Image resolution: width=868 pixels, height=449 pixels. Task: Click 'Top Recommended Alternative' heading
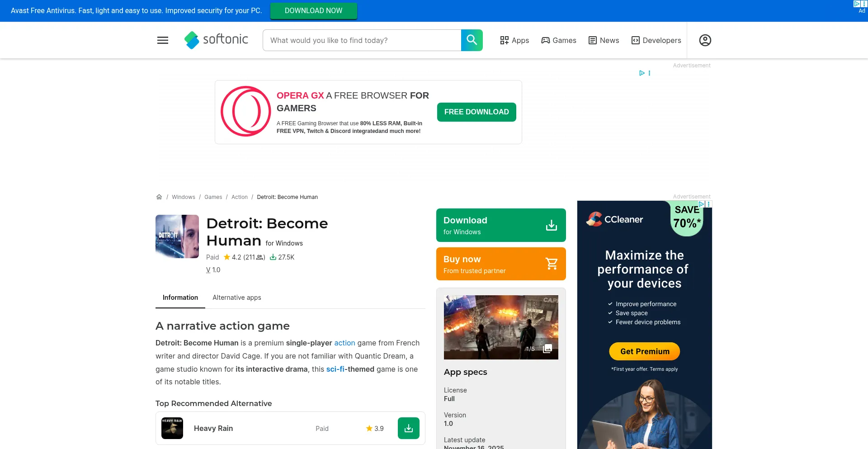coord(214,403)
